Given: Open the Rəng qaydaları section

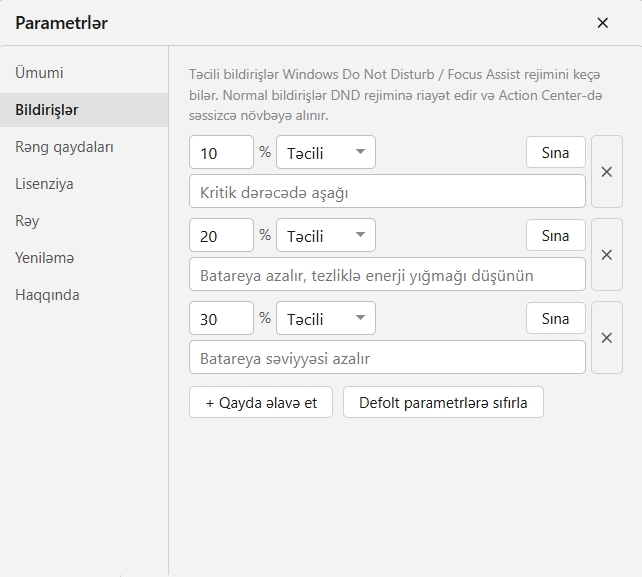Looking at the screenshot, I should click(x=84, y=147).
